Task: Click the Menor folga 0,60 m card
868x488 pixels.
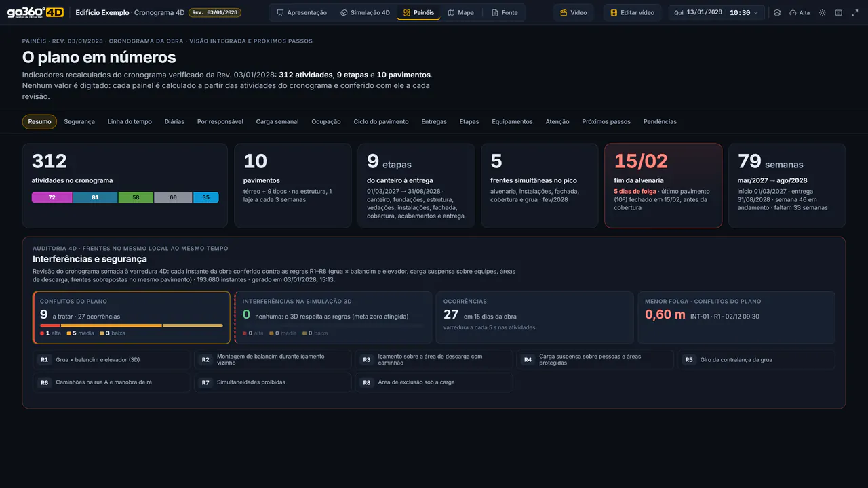Action: [x=736, y=318]
